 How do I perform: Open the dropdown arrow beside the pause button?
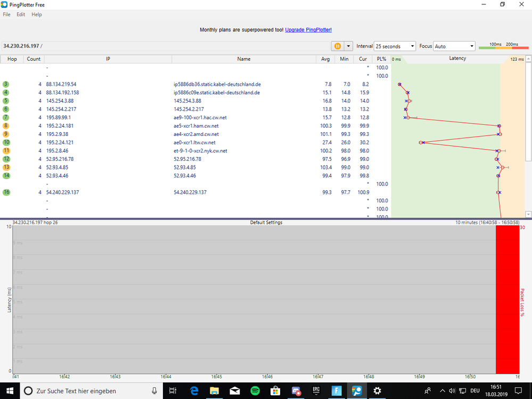[x=348, y=46]
